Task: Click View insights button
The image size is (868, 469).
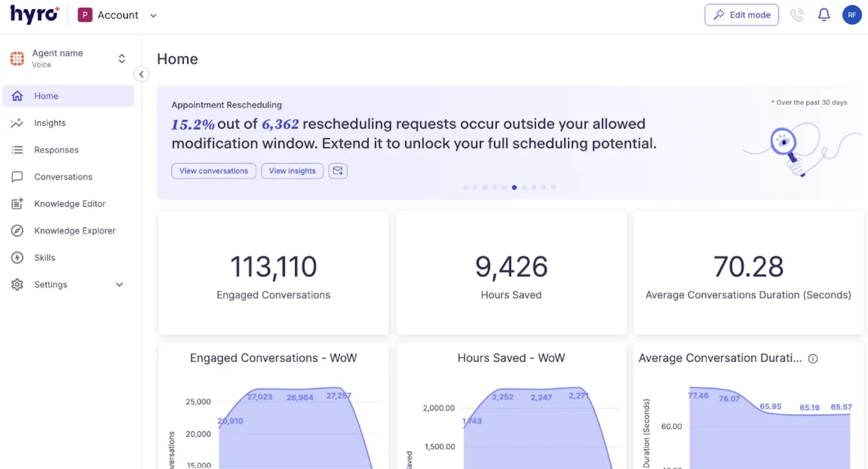Action: (x=292, y=171)
